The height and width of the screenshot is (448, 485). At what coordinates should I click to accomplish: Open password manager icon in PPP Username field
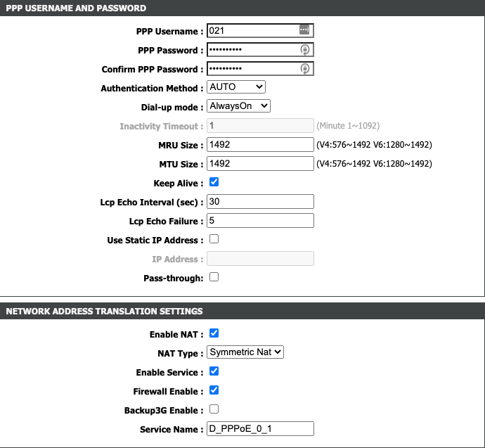point(304,30)
